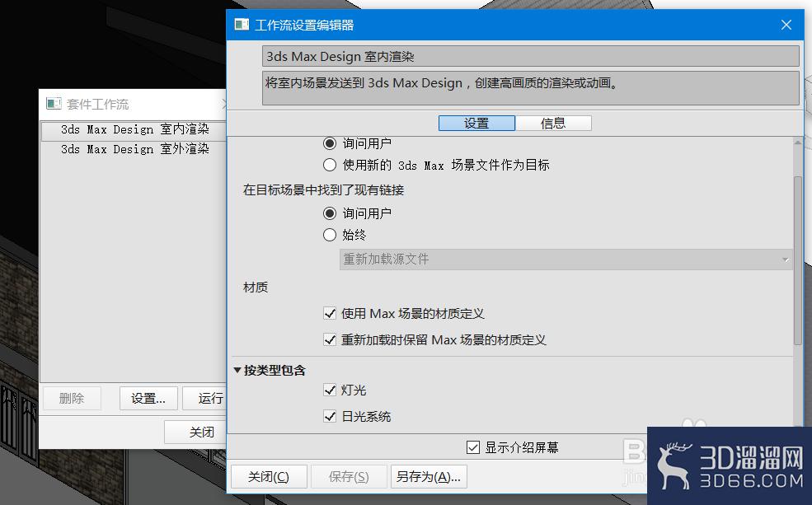
Task: Click the 套件工作流 window title icon
Action: [x=54, y=104]
